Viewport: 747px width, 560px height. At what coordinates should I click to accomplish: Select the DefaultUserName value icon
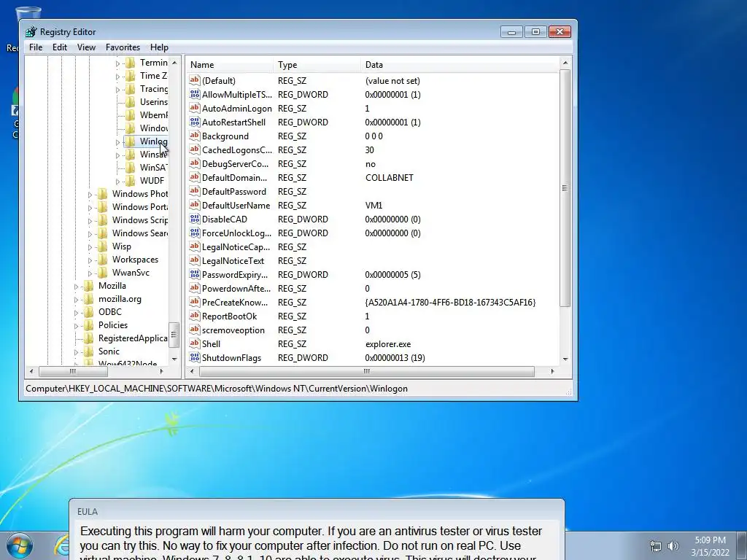click(194, 205)
